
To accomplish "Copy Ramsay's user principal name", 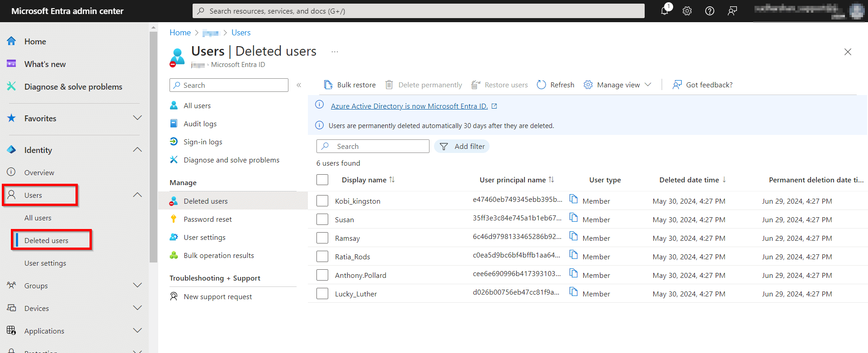I will [x=573, y=236].
